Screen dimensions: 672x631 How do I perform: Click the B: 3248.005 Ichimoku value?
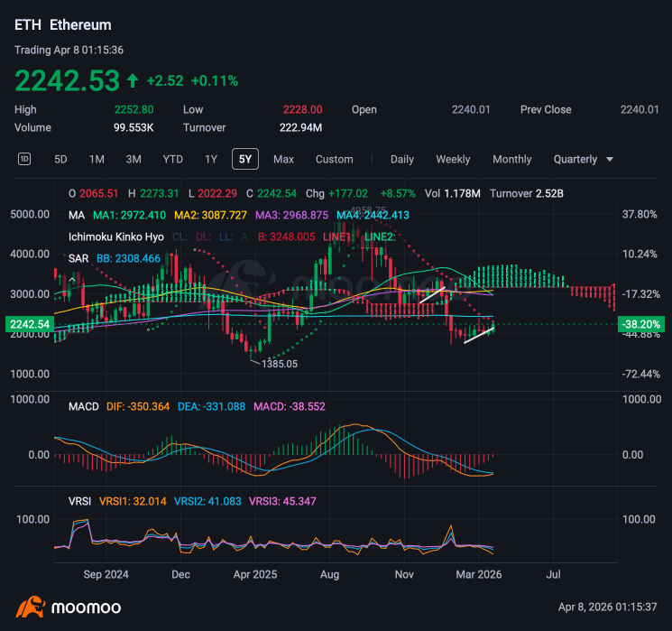(286, 237)
